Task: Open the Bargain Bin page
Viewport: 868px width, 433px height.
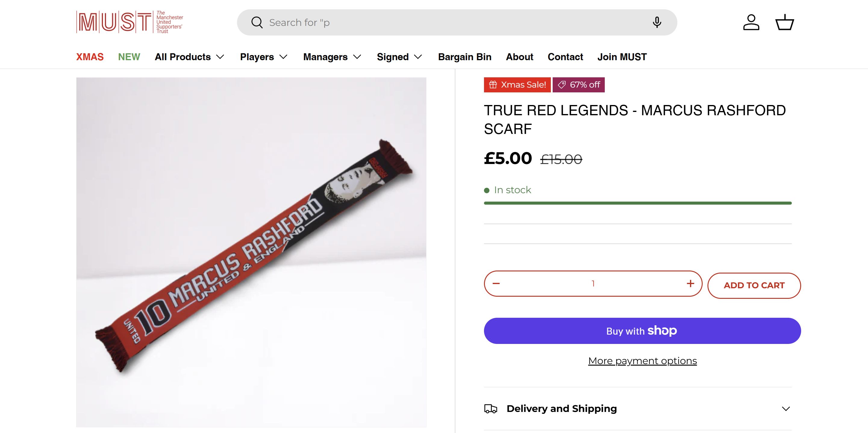Action: coord(465,57)
